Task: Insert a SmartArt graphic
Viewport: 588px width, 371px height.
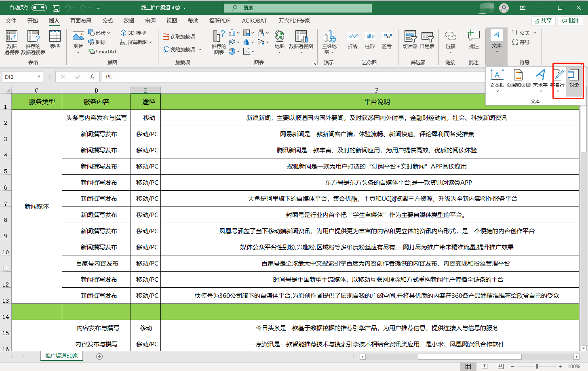Action: pos(102,51)
